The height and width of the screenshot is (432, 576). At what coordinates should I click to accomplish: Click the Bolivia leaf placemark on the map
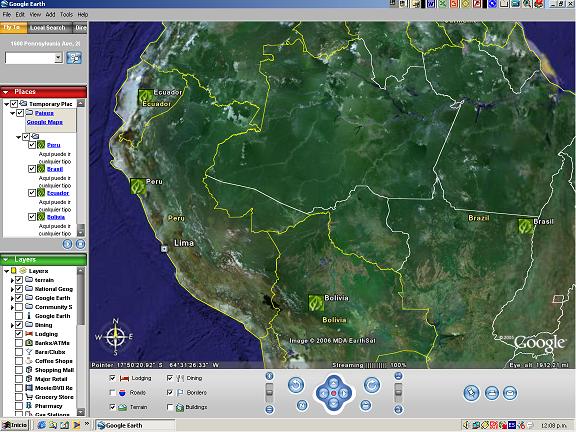tap(316, 303)
